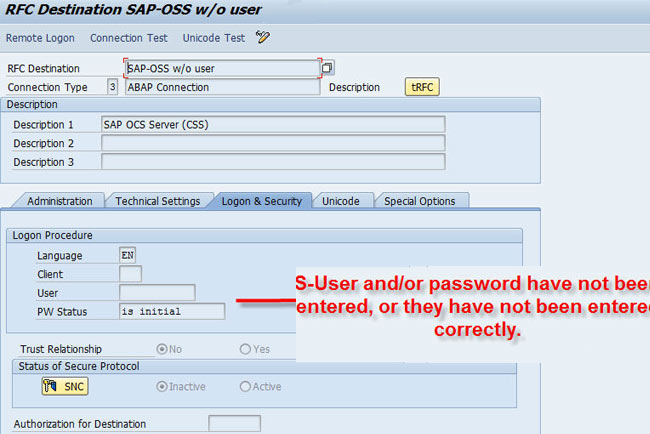
Task: Click the Description 1 field
Action: 273,124
